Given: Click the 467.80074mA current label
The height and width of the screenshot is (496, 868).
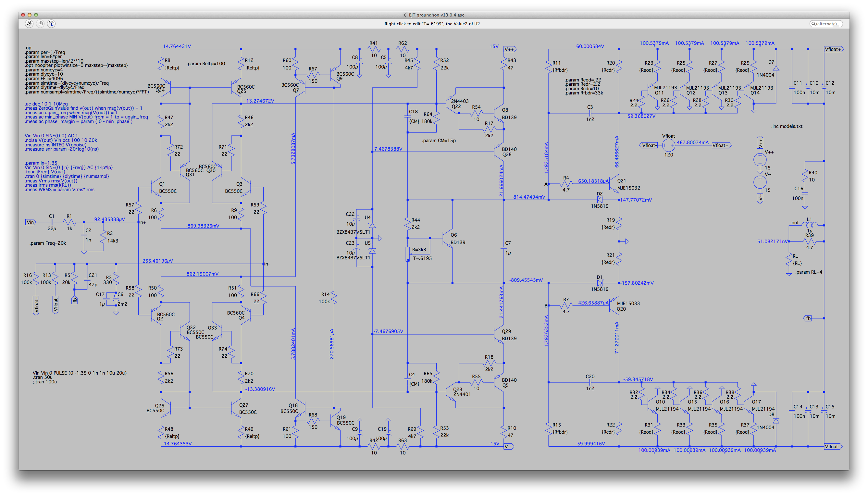Looking at the screenshot, I should [692, 143].
